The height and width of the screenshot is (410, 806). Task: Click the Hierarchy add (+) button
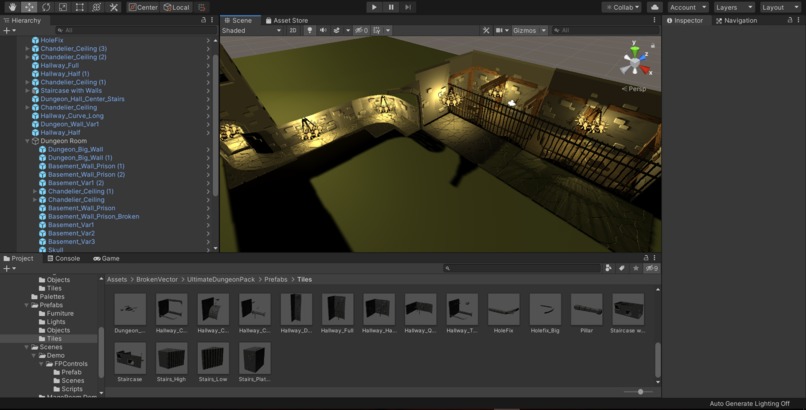[x=9, y=30]
